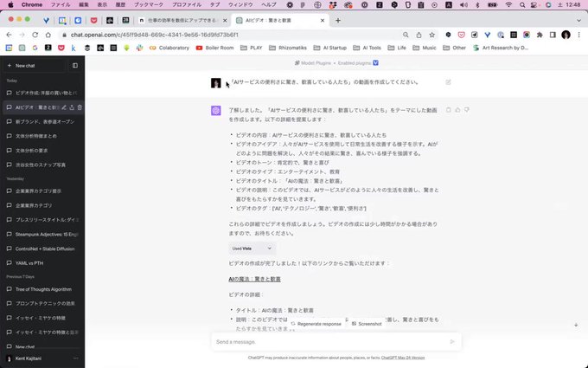This screenshot has height=368, width=588.
Task: Give thumbs down to the response
Action: pos(466,110)
